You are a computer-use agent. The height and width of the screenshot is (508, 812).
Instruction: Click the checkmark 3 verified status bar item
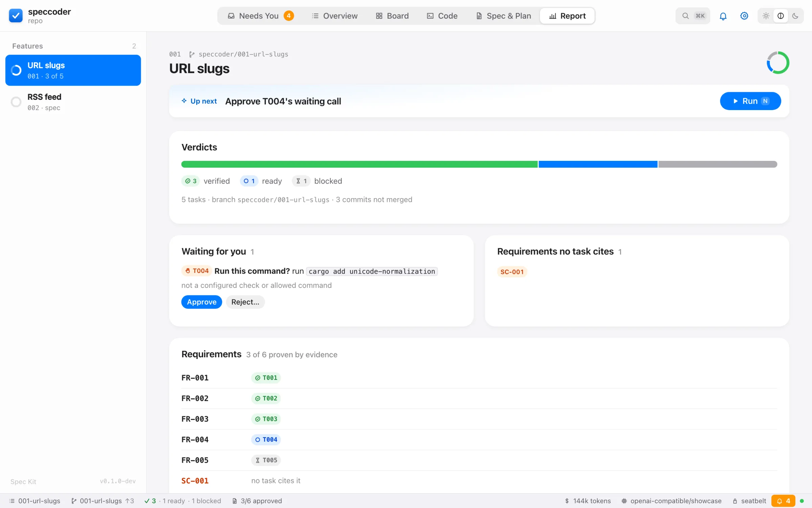(150, 501)
